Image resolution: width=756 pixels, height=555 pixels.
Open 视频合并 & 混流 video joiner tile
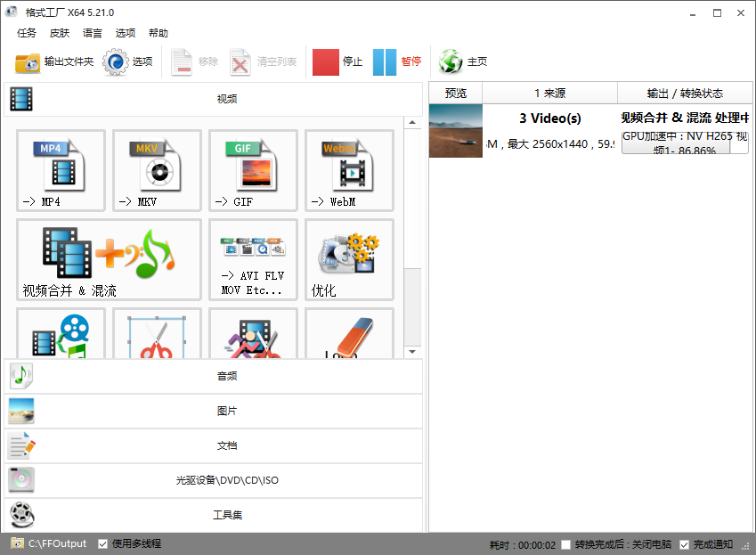pos(109,259)
